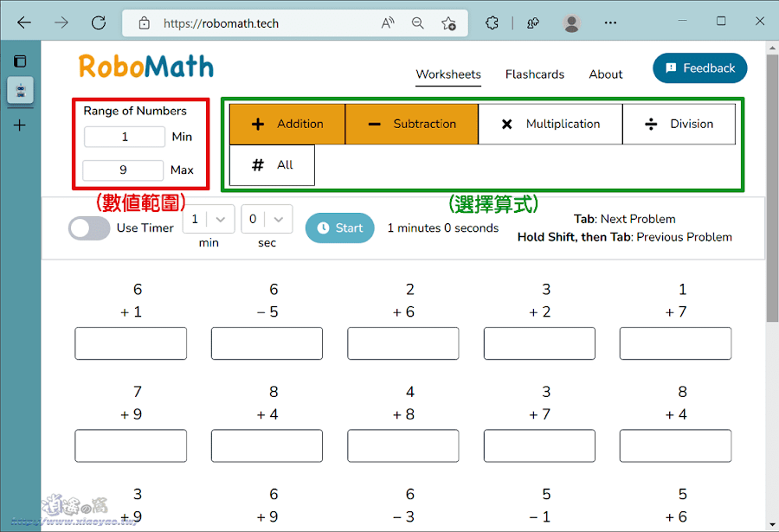Viewport: 779px width, 532px height.
Task: Open the seconds dropdown
Action: coord(267,219)
